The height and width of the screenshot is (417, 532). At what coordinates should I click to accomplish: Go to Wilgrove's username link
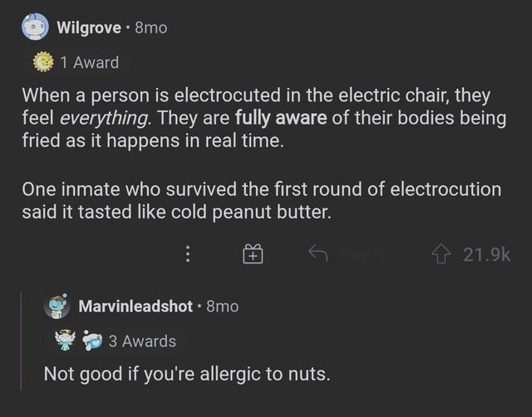tap(91, 27)
